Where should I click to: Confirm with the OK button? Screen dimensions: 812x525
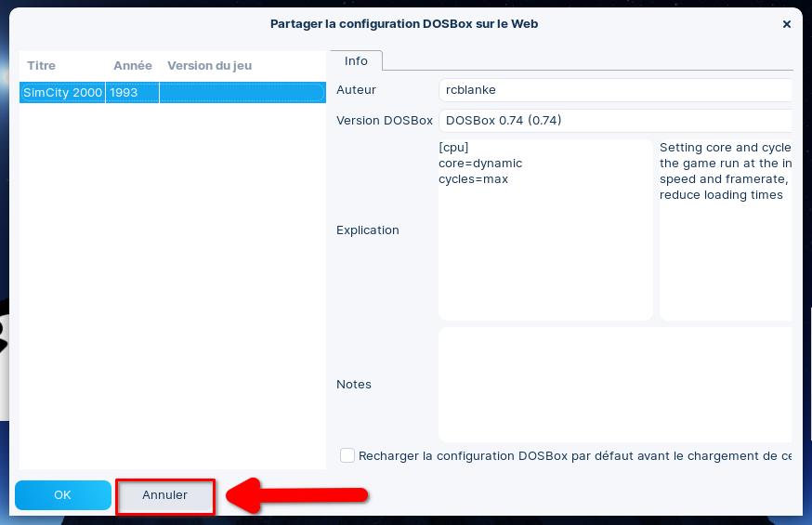click(x=62, y=495)
